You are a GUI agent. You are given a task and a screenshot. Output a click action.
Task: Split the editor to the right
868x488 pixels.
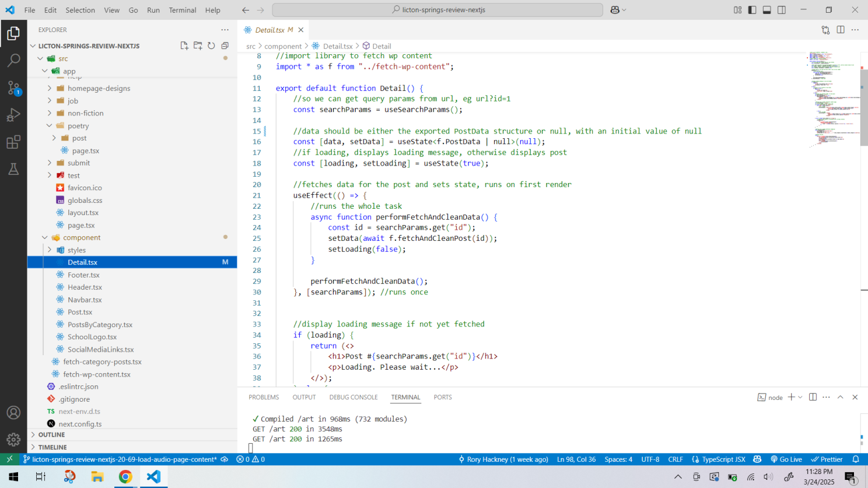pos(841,30)
